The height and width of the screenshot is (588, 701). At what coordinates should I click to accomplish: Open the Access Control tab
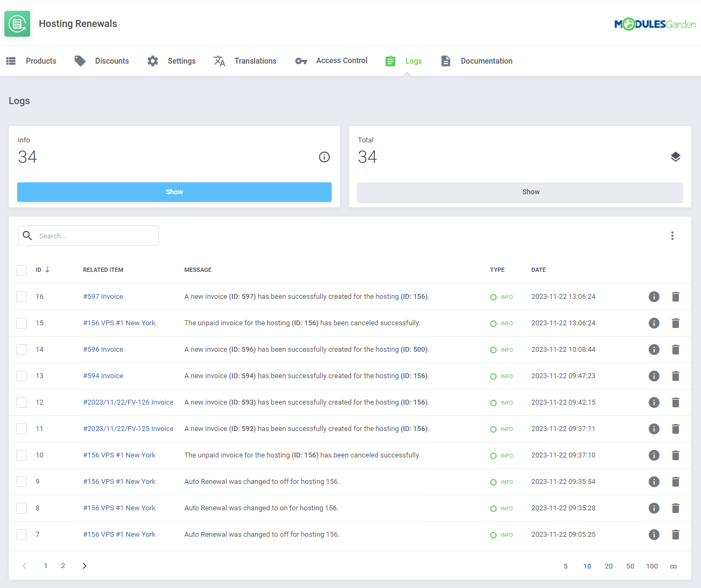(x=331, y=61)
